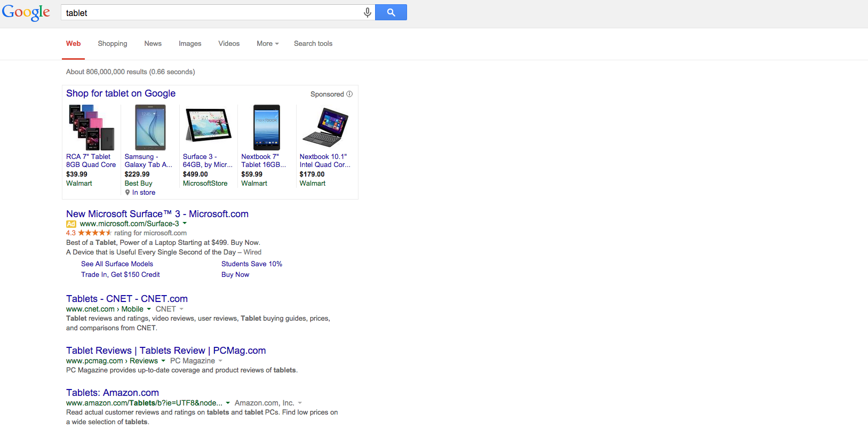Click the Google logo
This screenshot has height=437, width=868.
[26, 13]
